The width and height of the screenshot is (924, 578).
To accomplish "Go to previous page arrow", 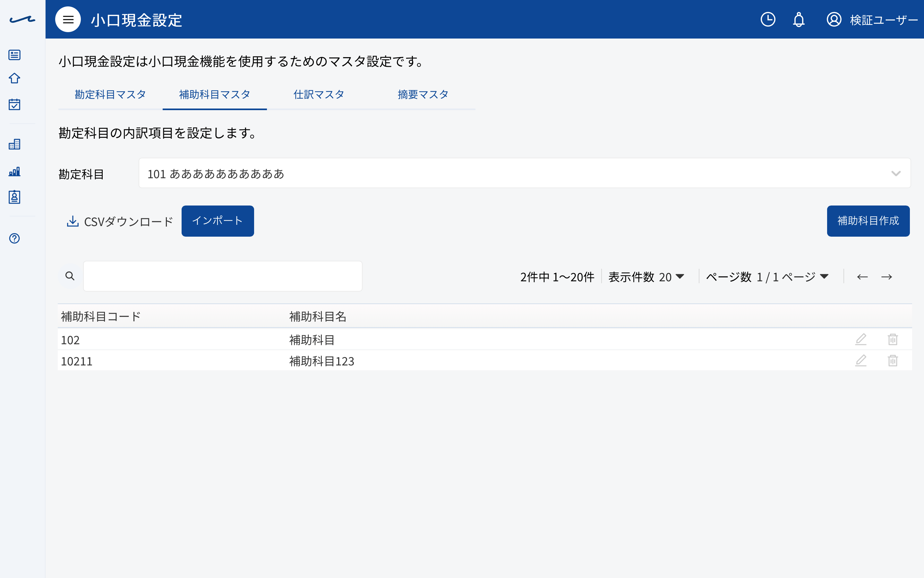I will (x=862, y=277).
